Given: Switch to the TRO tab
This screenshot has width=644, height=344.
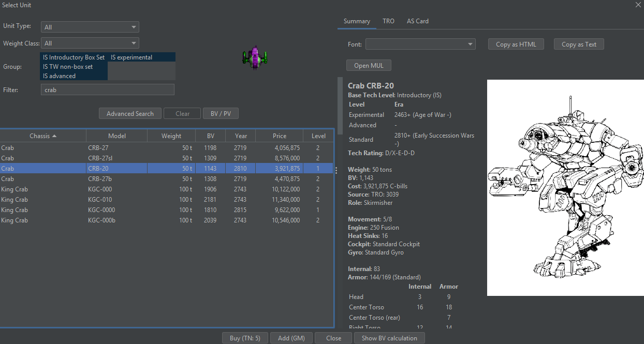Looking at the screenshot, I should point(388,21).
